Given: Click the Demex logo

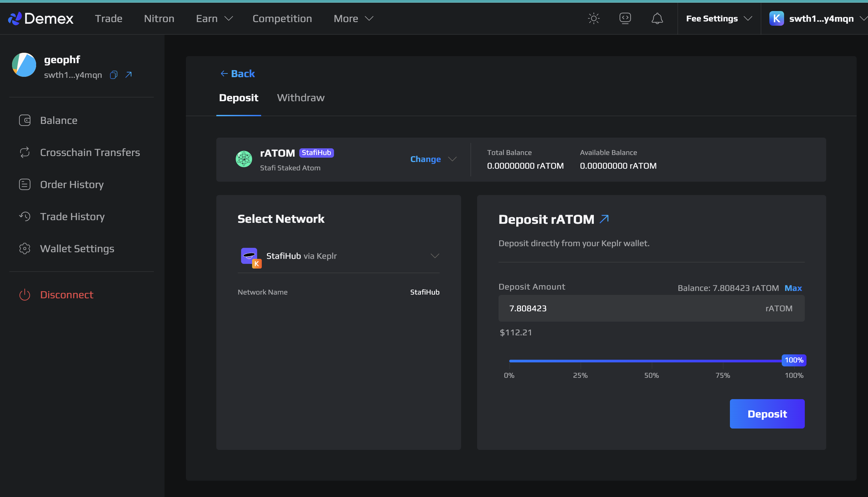Looking at the screenshot, I should pyautogui.click(x=41, y=18).
